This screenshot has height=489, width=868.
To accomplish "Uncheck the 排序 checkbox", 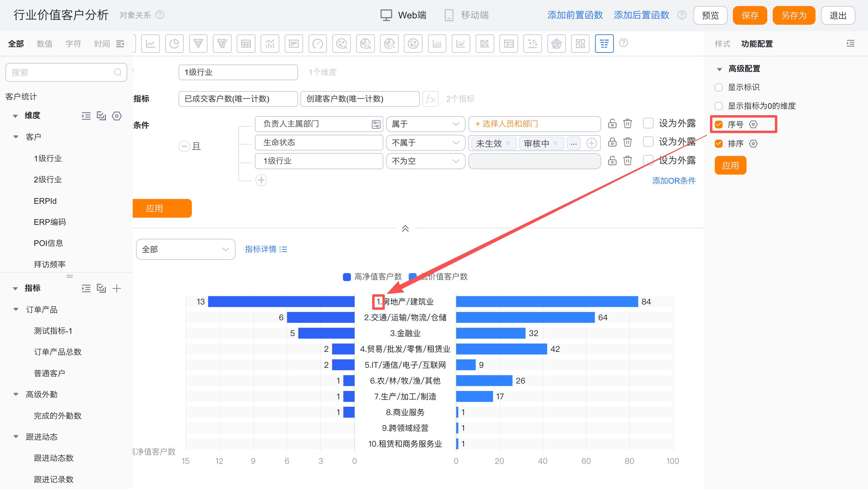I will (719, 144).
